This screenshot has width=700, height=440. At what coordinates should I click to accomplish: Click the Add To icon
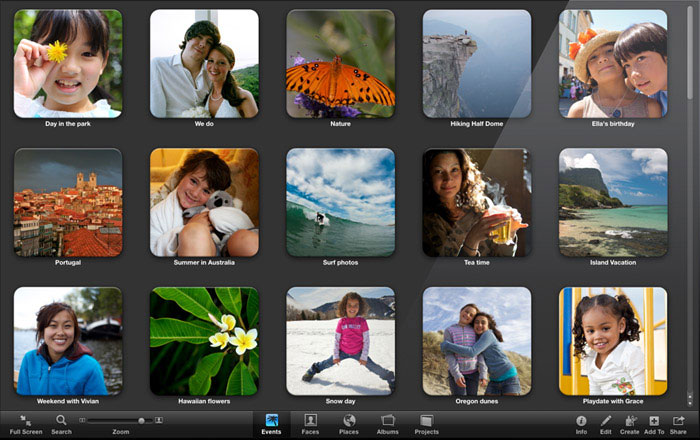pos(654,421)
